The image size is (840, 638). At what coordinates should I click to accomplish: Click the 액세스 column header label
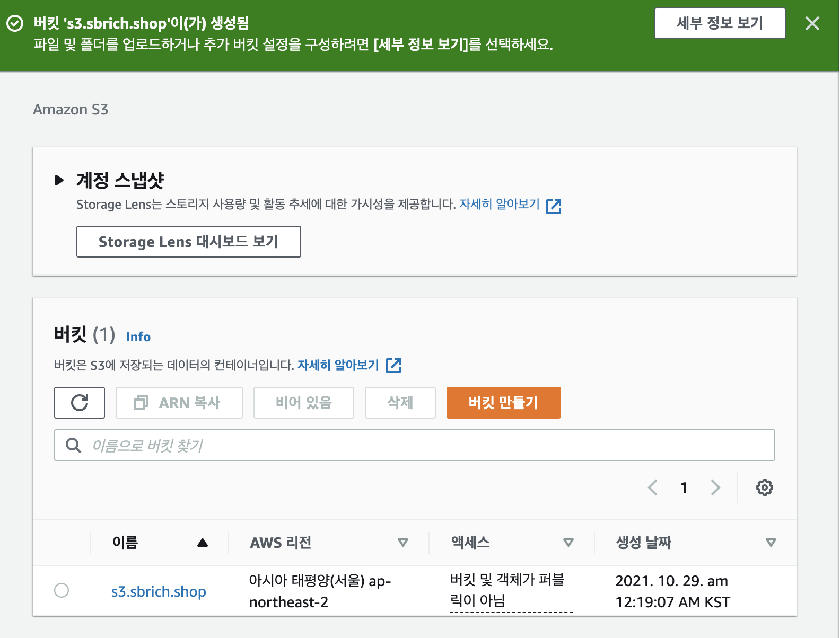coord(470,543)
